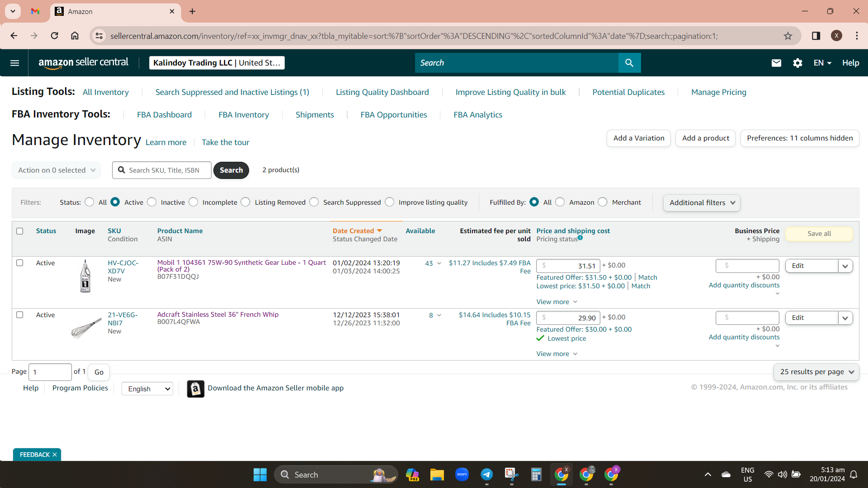Viewport: 868px width, 488px height.
Task: Expand View more for French Whip row
Action: 557,354
